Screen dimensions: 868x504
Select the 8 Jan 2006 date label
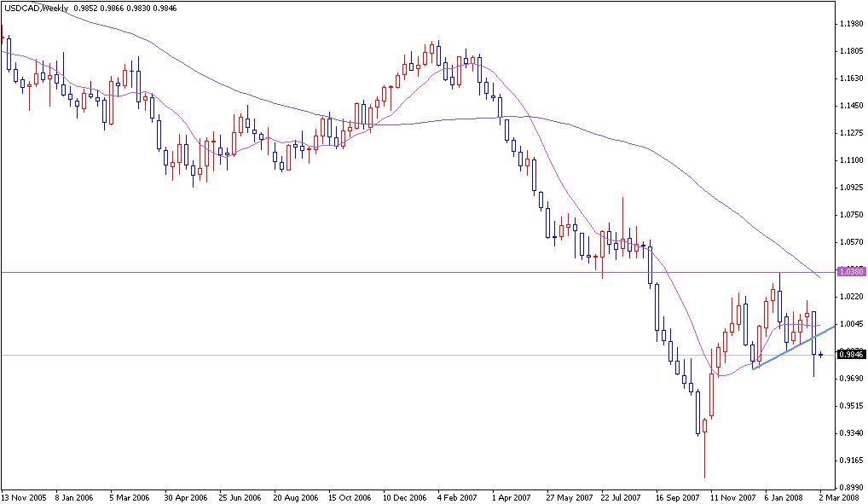tap(74, 497)
